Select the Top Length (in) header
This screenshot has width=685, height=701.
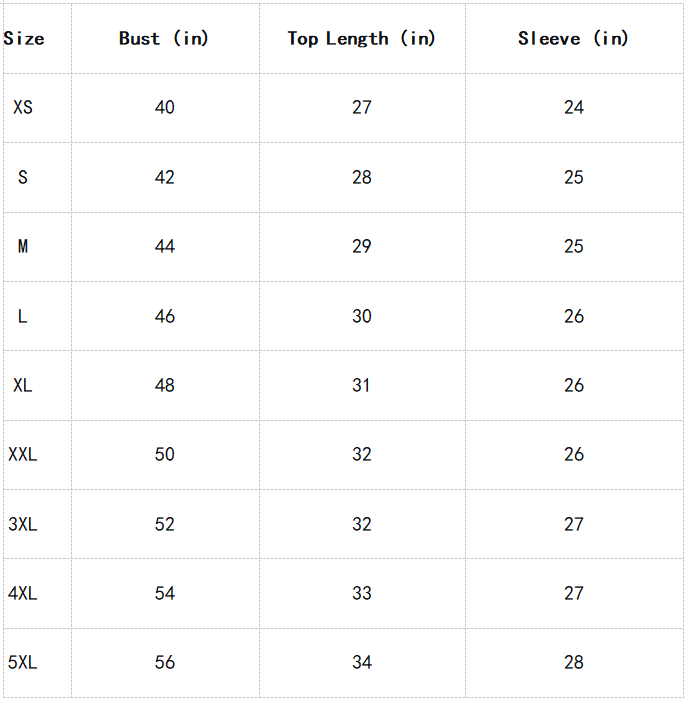pos(361,39)
